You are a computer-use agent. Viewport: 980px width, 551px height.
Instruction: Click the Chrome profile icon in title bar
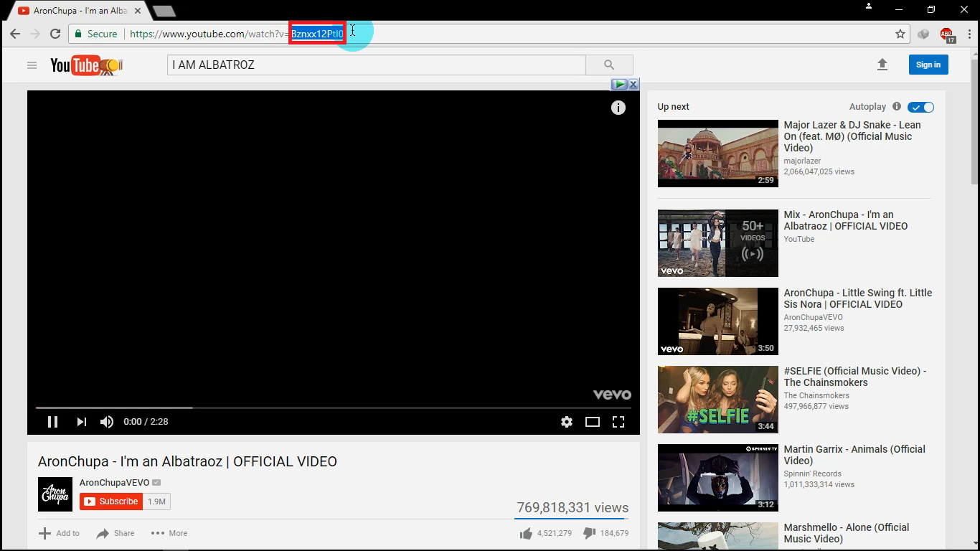click(x=869, y=6)
